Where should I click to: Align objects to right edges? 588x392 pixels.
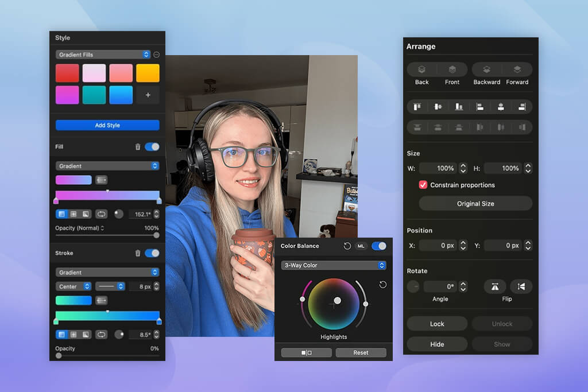[521, 107]
